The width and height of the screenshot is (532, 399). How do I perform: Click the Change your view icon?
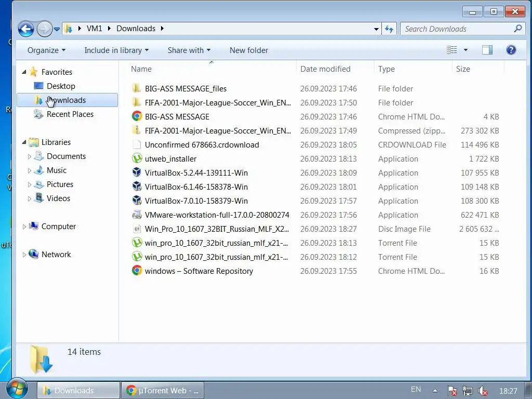click(451, 50)
